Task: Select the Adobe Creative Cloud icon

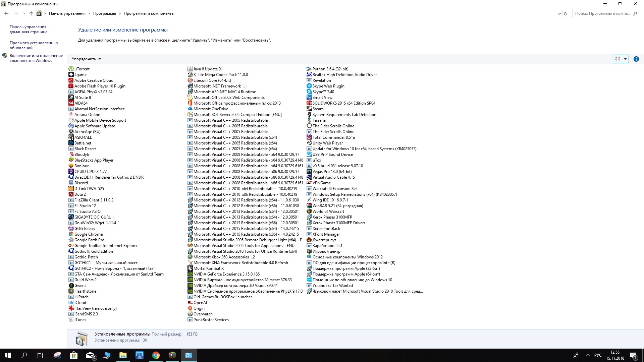Action: coord(71,80)
